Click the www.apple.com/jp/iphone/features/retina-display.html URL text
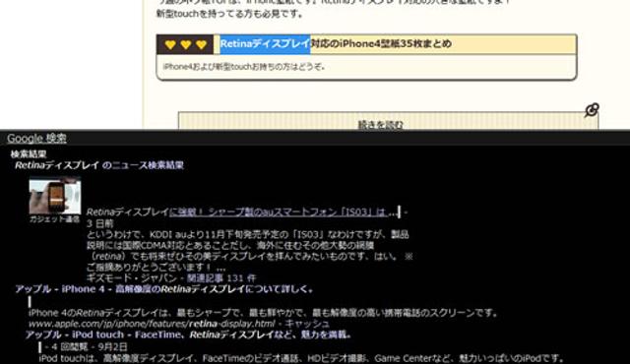The height and width of the screenshot is (364, 630). pos(152,324)
